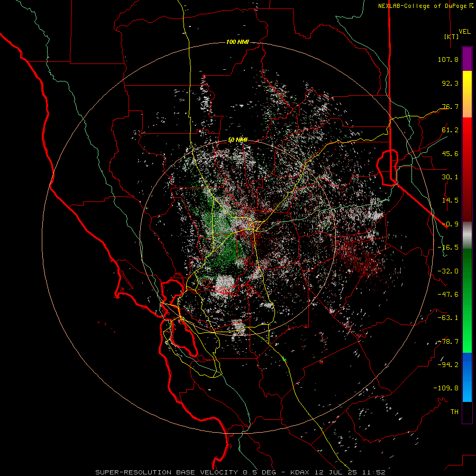The width and height of the screenshot is (476, 476).
Task: Click the -32.0 legend value
Action: tap(448, 271)
